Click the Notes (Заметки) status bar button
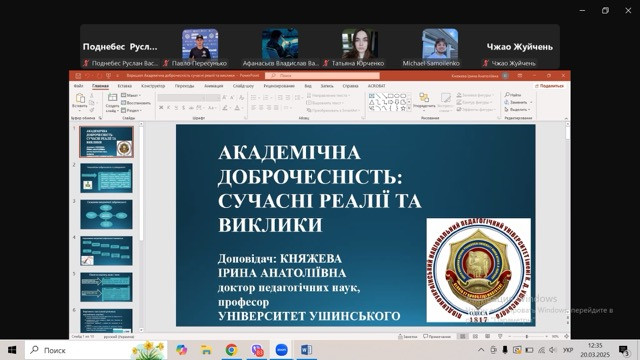Screen dimensions: 640x360 pos(408,337)
